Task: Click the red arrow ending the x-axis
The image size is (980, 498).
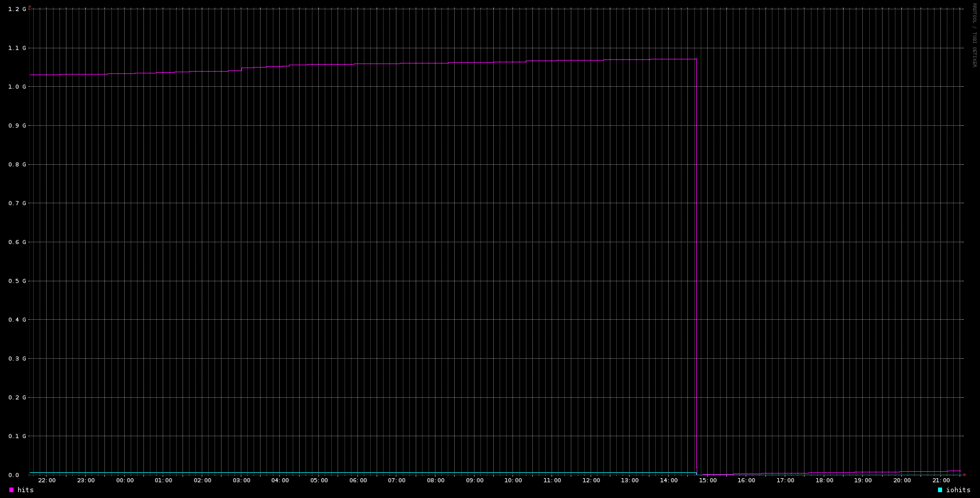Action: (x=965, y=475)
